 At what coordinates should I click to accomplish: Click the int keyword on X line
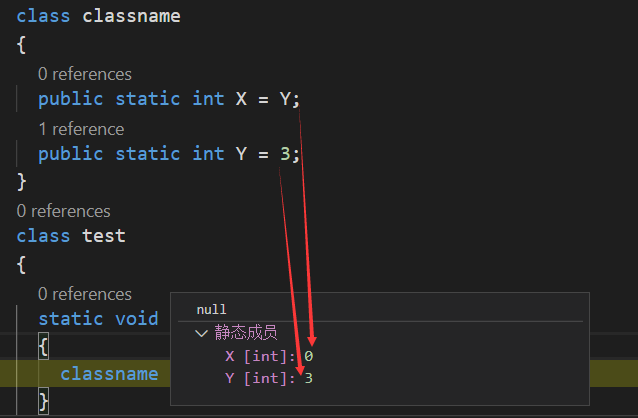tap(208, 99)
